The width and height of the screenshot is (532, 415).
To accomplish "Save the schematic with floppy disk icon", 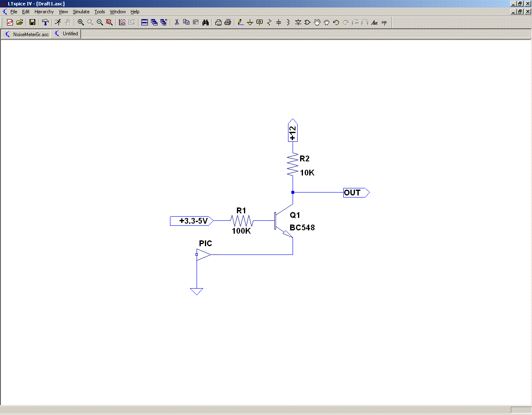I will point(32,22).
